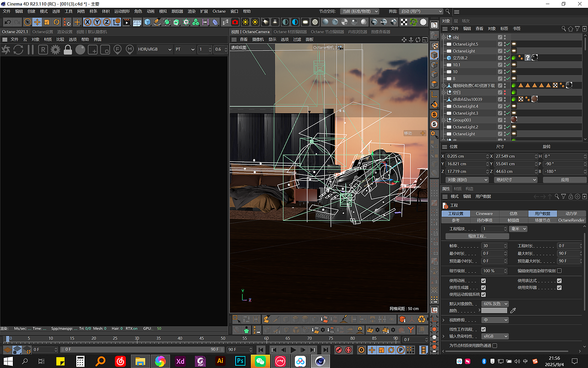Open WeChat from the Windows taskbar
This screenshot has width=588, height=368.
pyautogui.click(x=260, y=361)
